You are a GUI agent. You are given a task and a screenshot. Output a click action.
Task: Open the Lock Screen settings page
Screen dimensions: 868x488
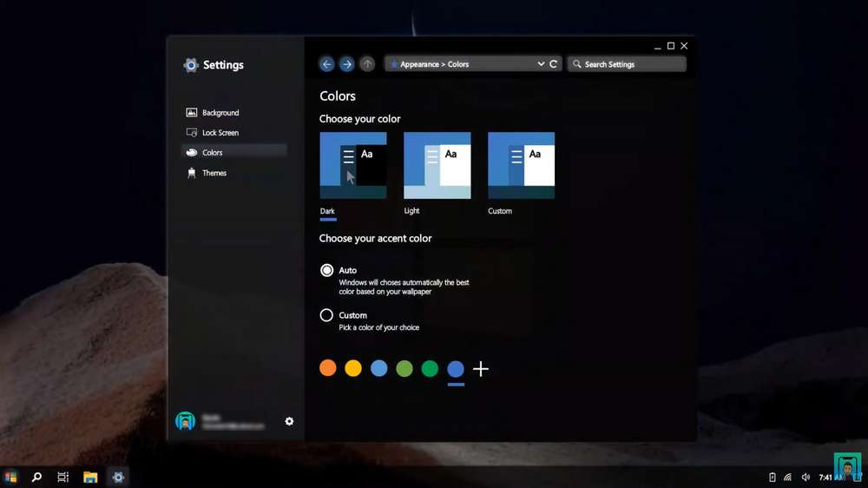point(234,132)
